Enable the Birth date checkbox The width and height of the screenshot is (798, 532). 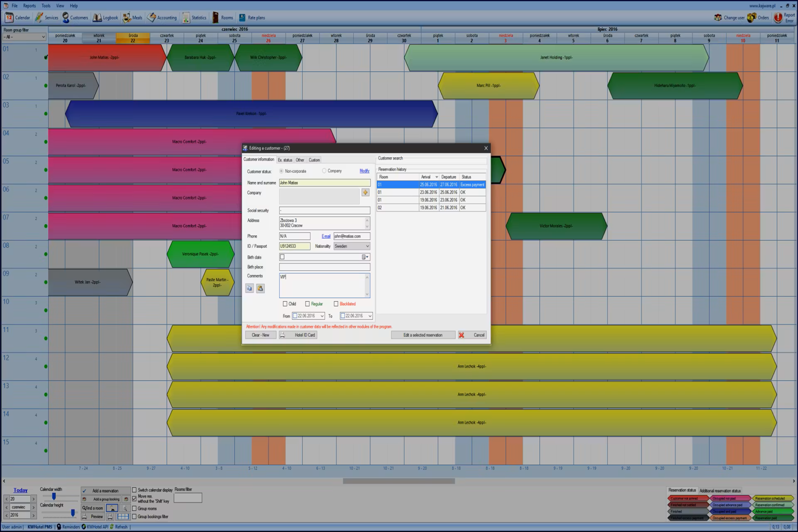click(x=282, y=257)
